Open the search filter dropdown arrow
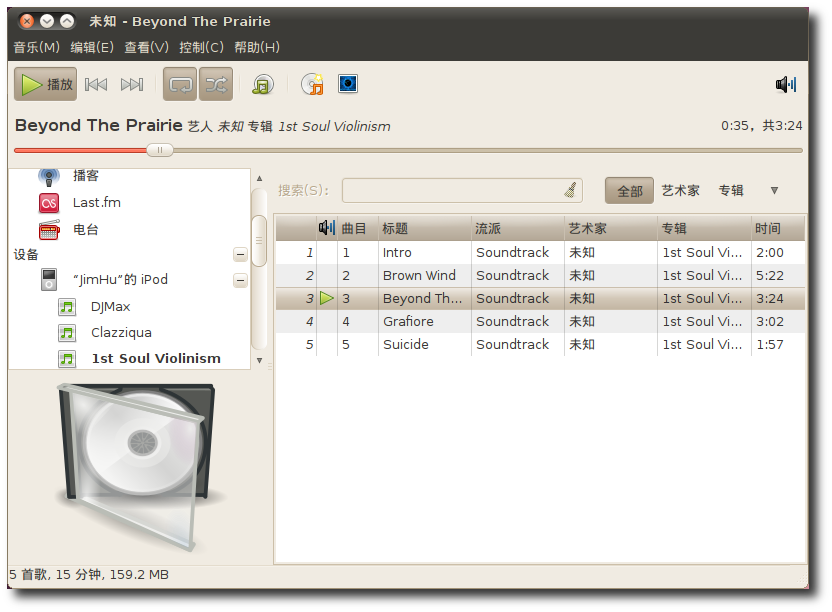832x612 pixels. (x=774, y=191)
